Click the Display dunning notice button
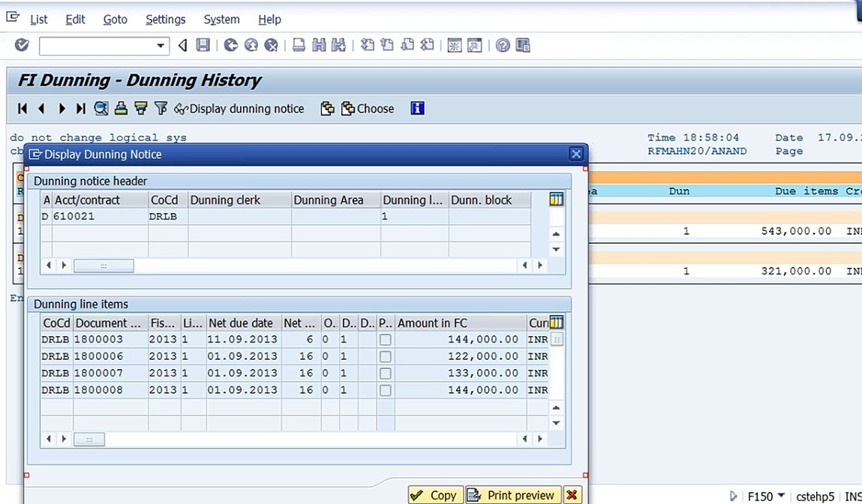The width and height of the screenshot is (862, 504). click(239, 109)
